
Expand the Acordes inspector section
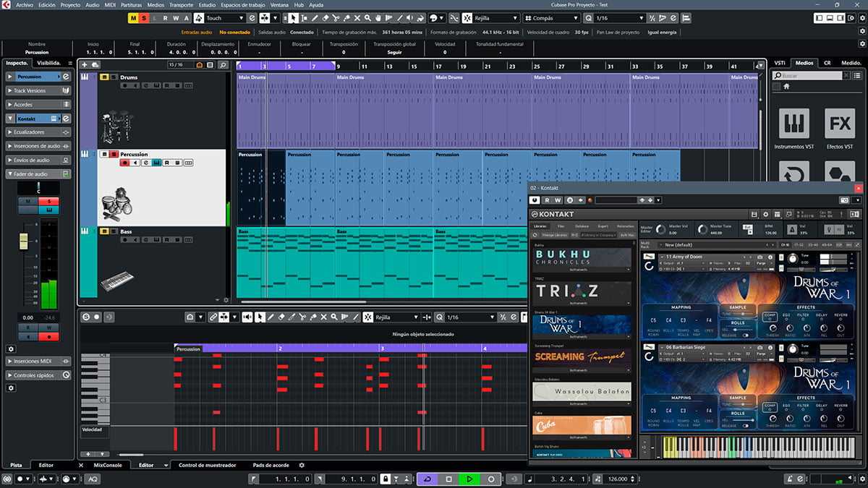tap(38, 104)
